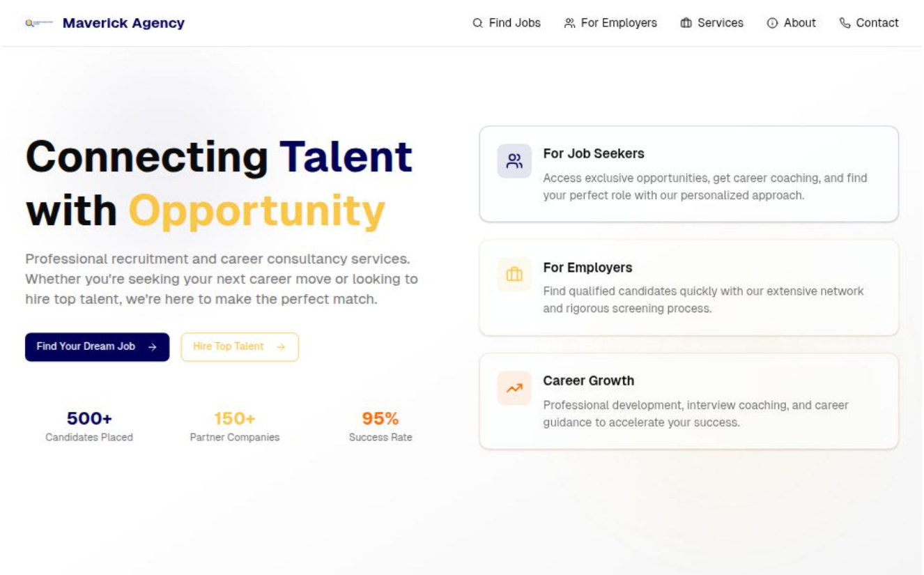This screenshot has height=575, width=924.
Task: Click the Maverick Agency title text
Action: [x=123, y=23]
